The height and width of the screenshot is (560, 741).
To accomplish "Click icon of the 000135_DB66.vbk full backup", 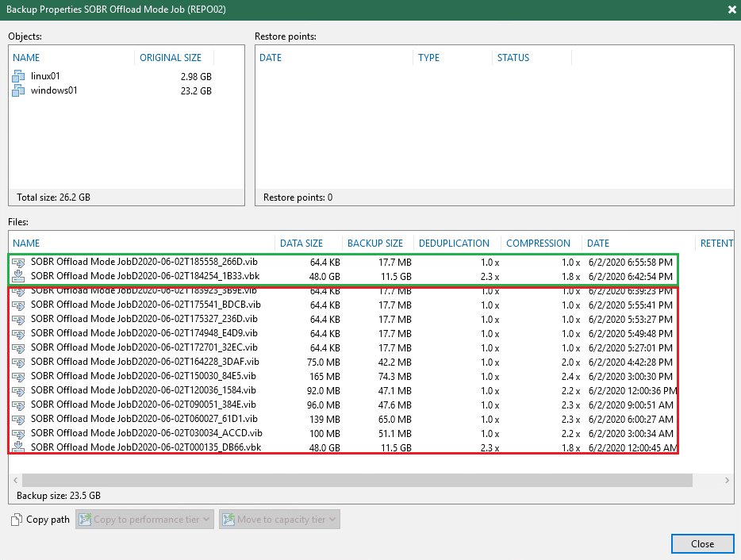I will (19, 447).
